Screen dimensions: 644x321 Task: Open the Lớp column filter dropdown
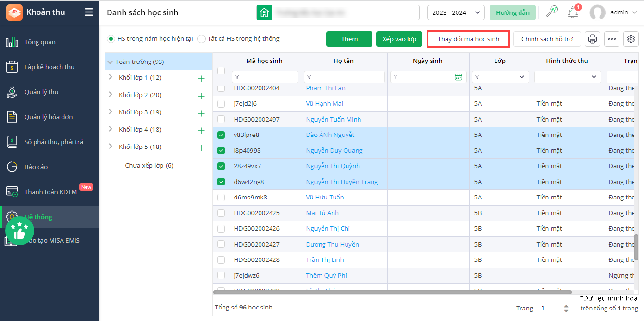(522, 77)
